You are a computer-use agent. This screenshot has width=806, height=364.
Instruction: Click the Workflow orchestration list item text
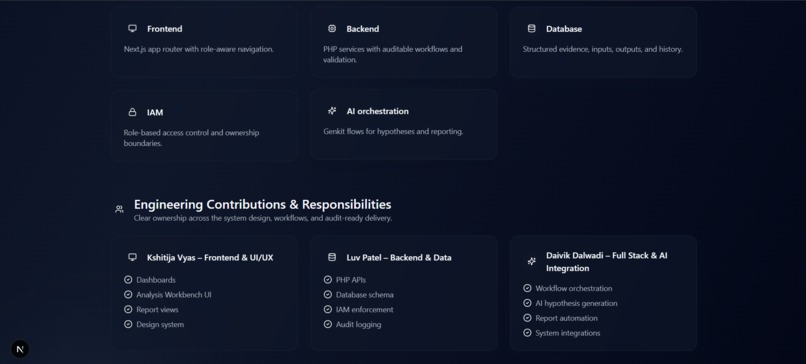pyautogui.click(x=574, y=288)
